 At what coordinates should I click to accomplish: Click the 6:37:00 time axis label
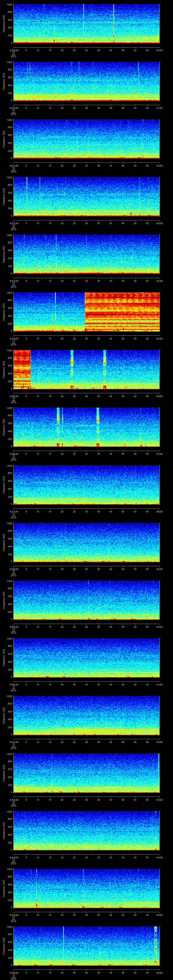(x=14, y=511)
